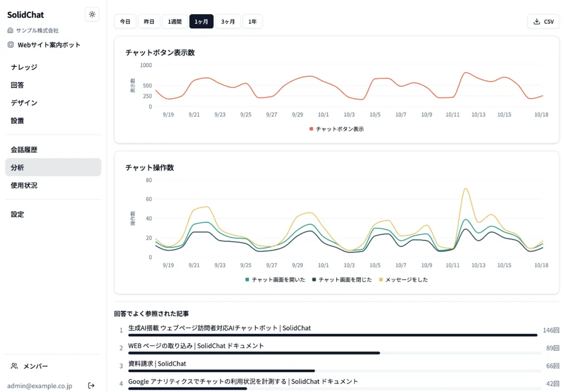This screenshot has width=564, height=392.
Task: Open ナレッジ in the sidebar
Action: tap(53, 67)
